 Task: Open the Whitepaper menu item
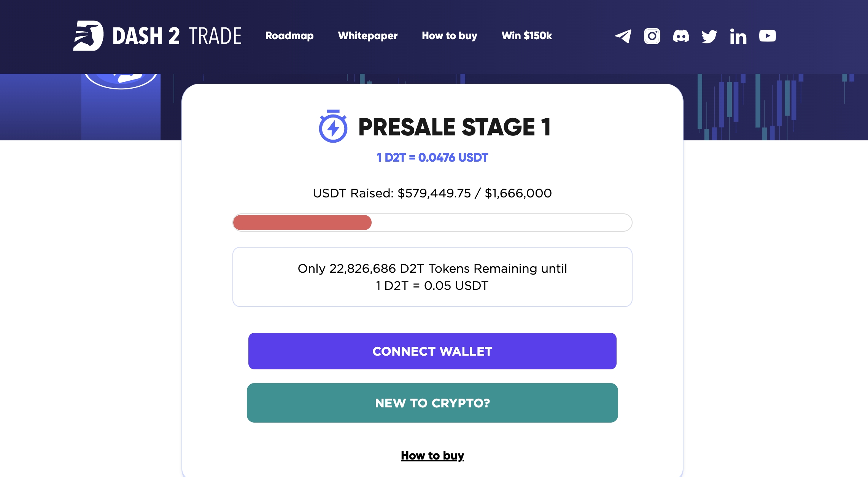click(x=368, y=36)
